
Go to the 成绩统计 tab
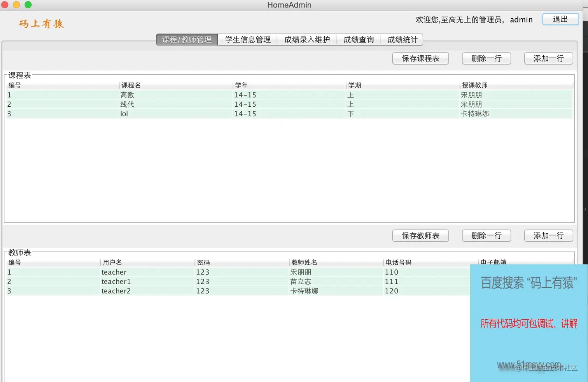402,40
